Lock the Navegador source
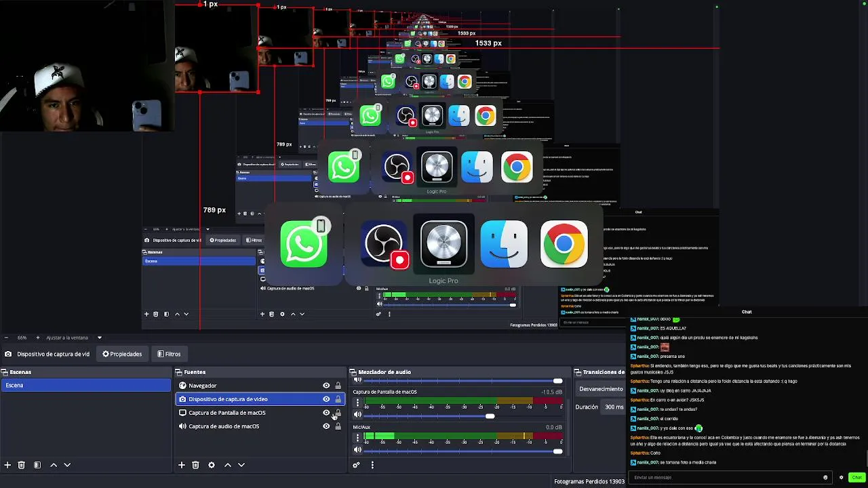This screenshot has height=488, width=868. pos(338,386)
